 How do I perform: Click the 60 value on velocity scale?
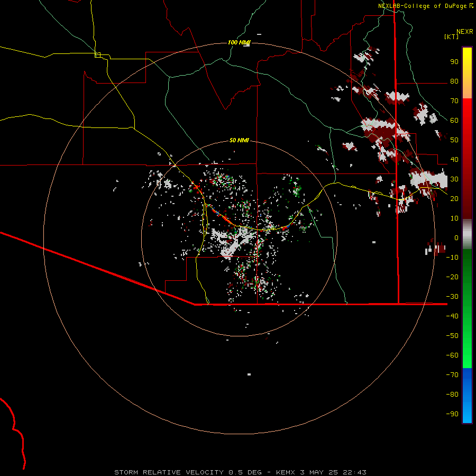coord(454,120)
